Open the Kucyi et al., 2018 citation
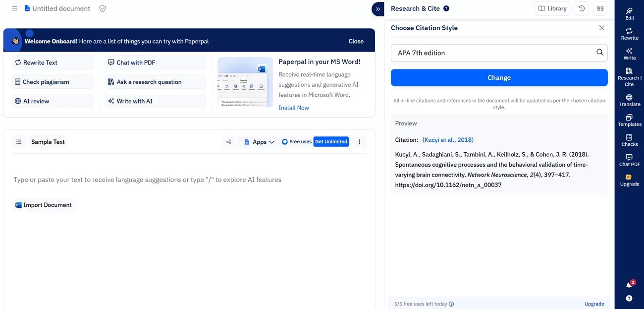 (448, 140)
